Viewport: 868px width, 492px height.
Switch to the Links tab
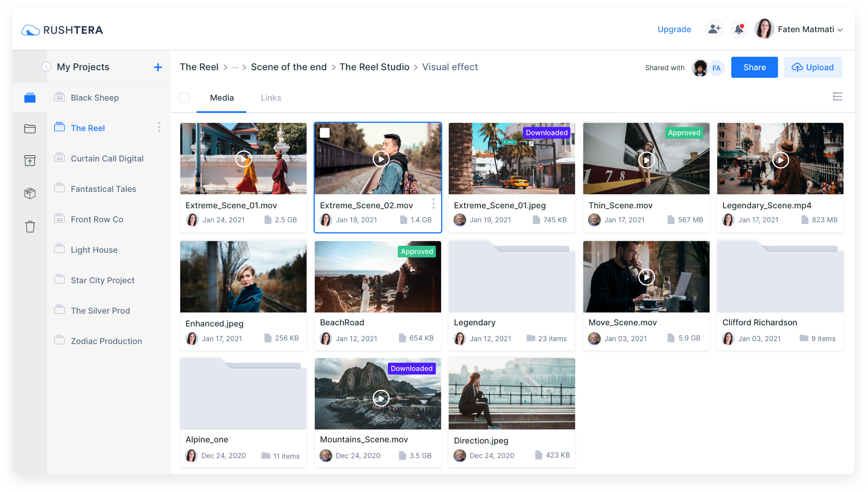[271, 98]
